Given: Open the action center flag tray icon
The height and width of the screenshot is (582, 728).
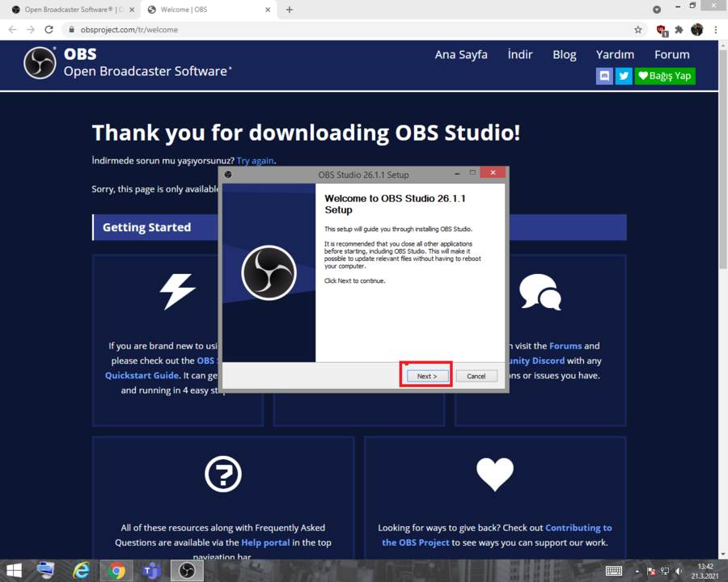Looking at the screenshot, I should 651,571.
